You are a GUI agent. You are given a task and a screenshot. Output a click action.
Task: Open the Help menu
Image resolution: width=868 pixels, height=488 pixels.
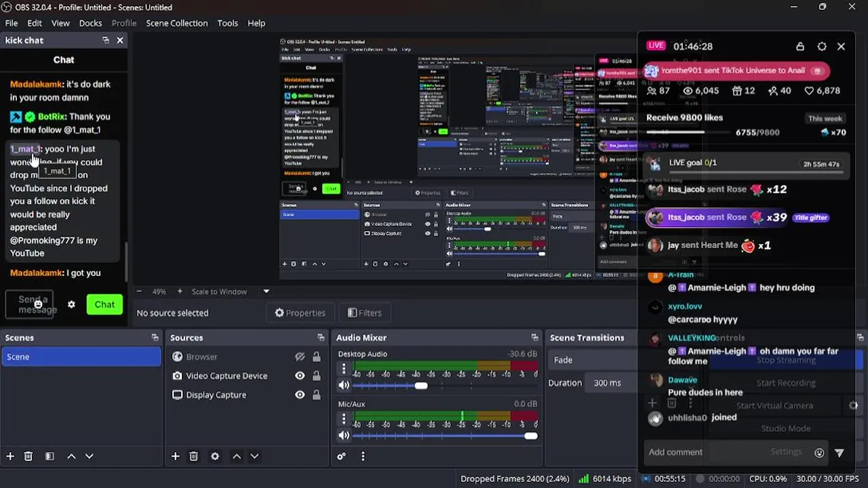pos(256,23)
